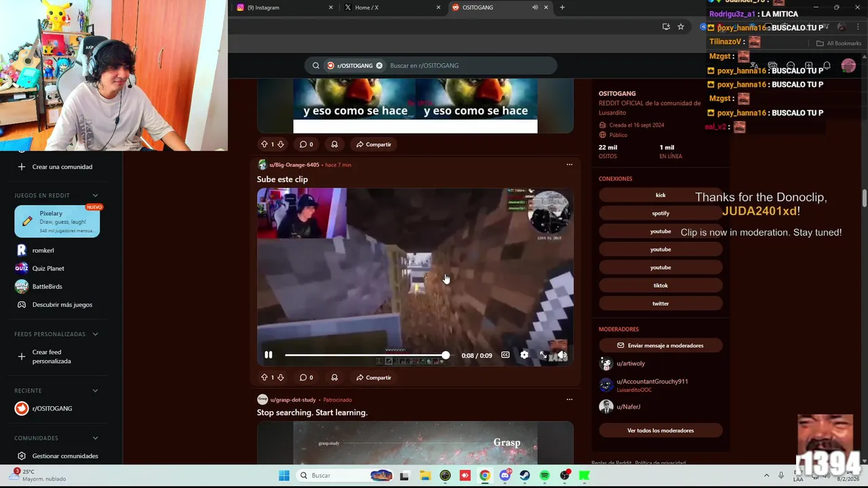
Task: Seek using the video progress slider handle
Action: pyautogui.click(x=446, y=355)
